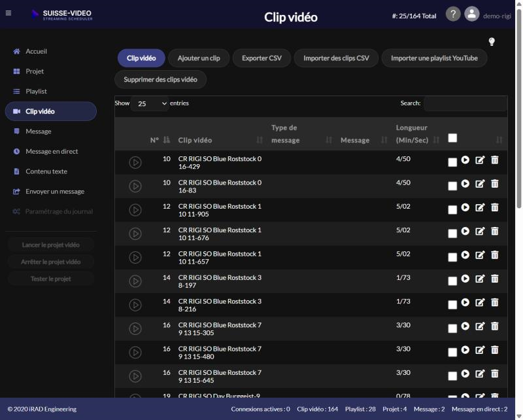Preview clip Roststock 3 8-216 outline play thumbnail

(135, 305)
